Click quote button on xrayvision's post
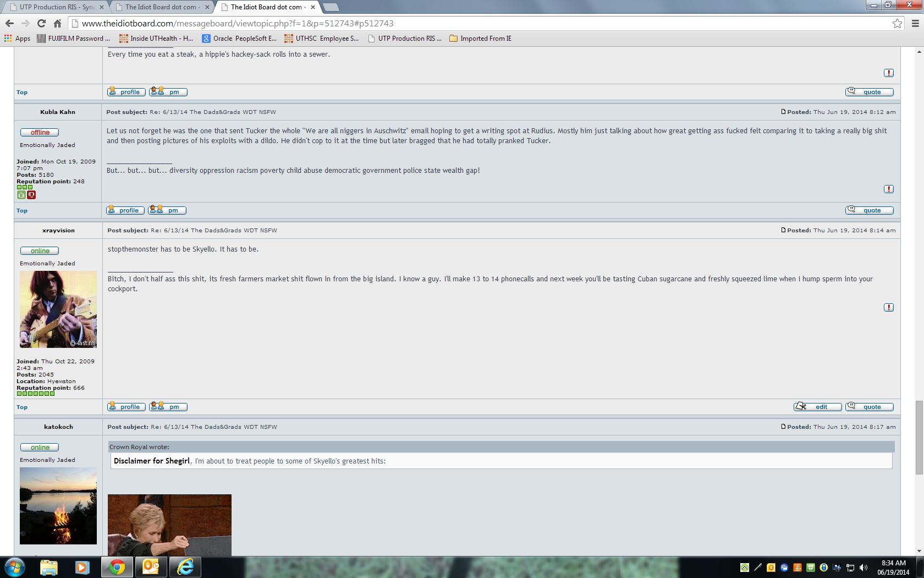 [869, 407]
